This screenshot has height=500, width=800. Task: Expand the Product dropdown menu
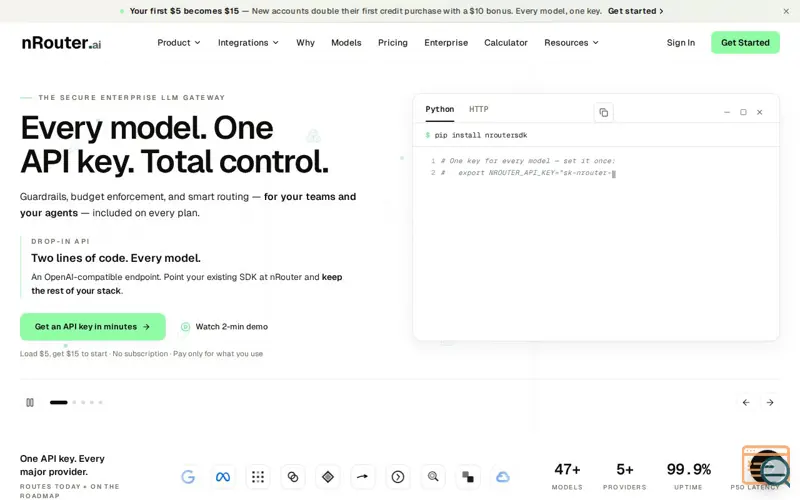[x=179, y=43]
